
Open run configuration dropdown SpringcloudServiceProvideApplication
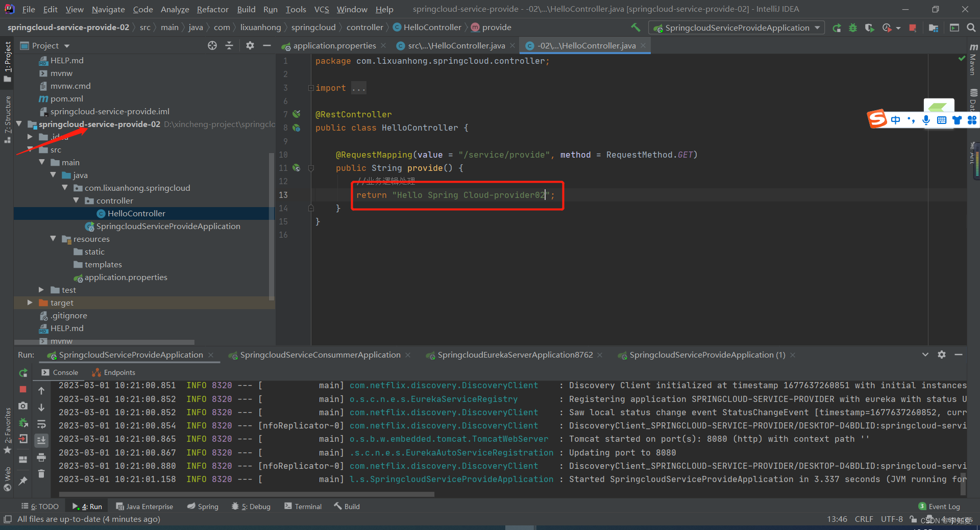point(737,28)
